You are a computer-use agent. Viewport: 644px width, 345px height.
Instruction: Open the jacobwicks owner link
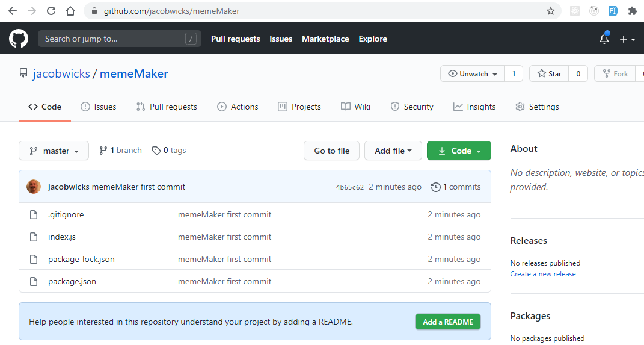(61, 73)
